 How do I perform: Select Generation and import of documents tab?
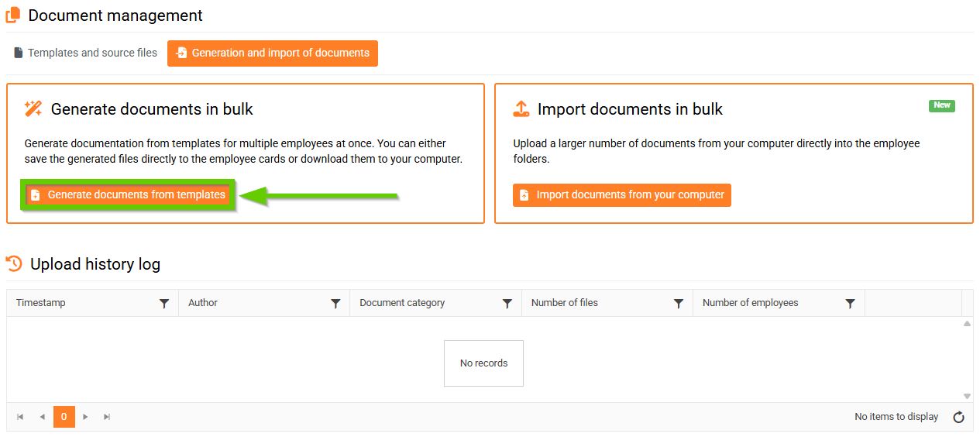click(273, 53)
